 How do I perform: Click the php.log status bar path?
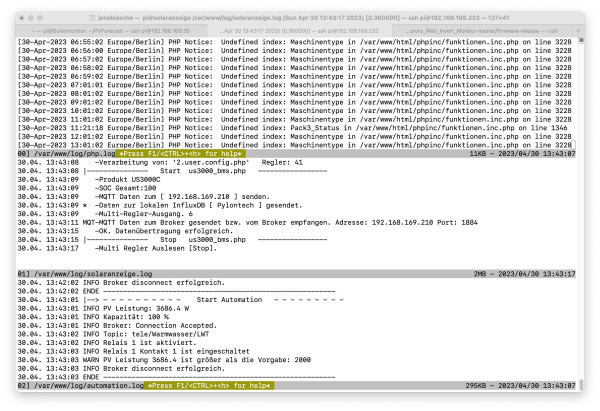[x=70, y=153]
